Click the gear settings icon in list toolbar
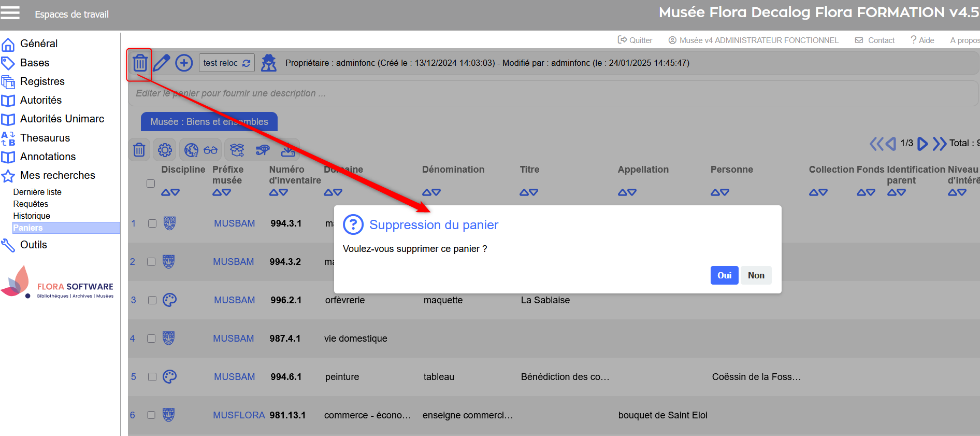Screen dimensions: 980x436 (x=165, y=150)
